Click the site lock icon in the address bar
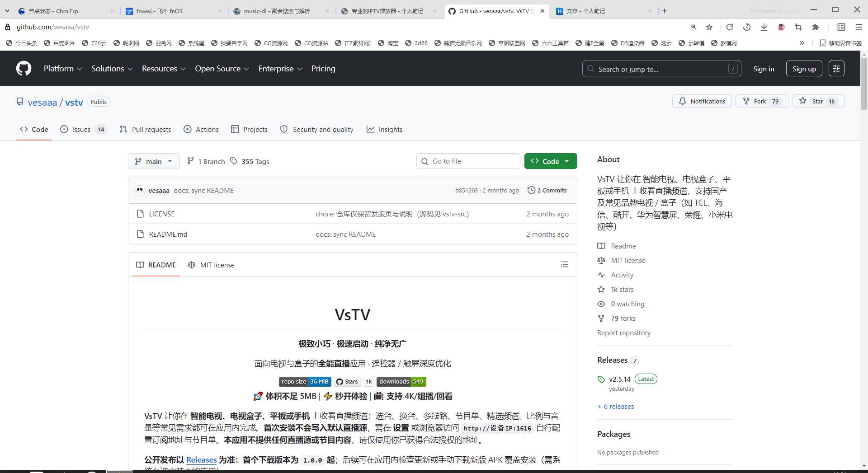The height and width of the screenshot is (473, 868). point(8,27)
